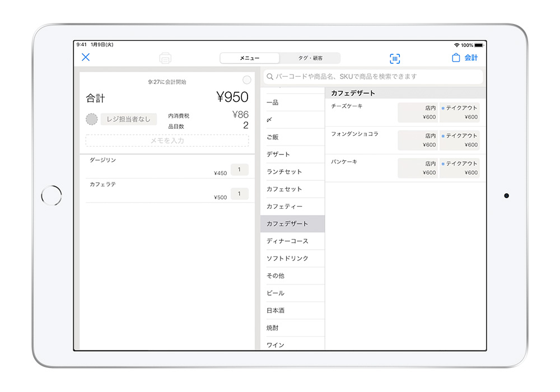This screenshot has height=392, width=560.
Task: Add フォンダンショコラ 店内 ¥600
Action: [x=418, y=141]
